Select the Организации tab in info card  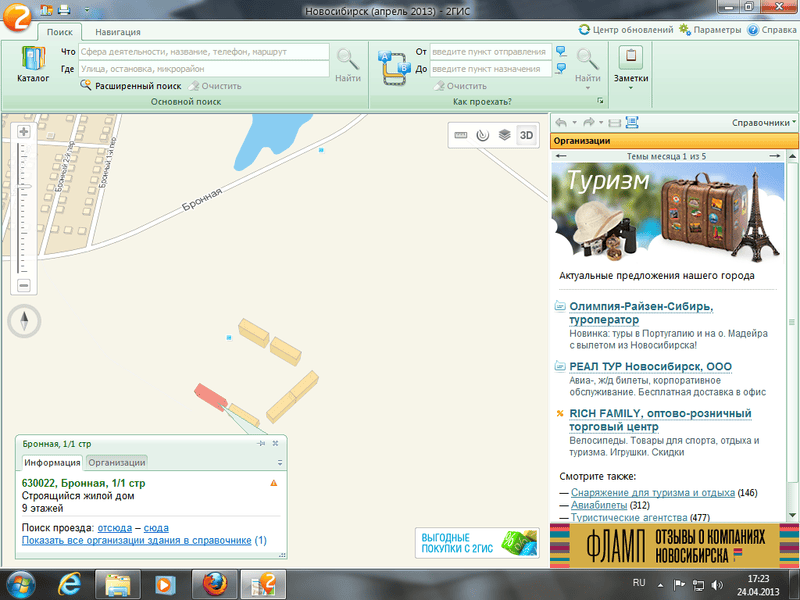[x=117, y=462]
